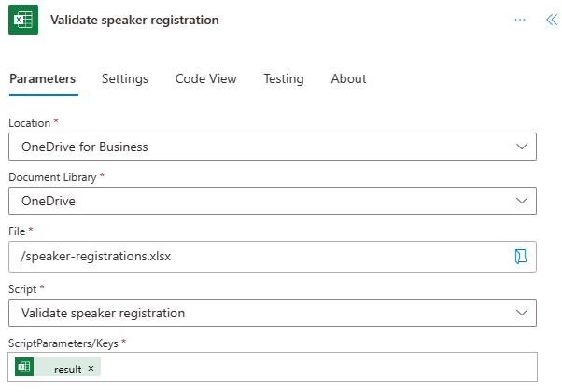Go to the About tab
Screen dimensions: 562x392
(348, 78)
